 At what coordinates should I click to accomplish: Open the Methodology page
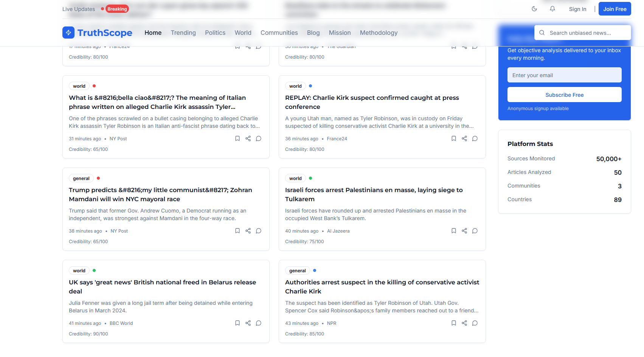379,33
